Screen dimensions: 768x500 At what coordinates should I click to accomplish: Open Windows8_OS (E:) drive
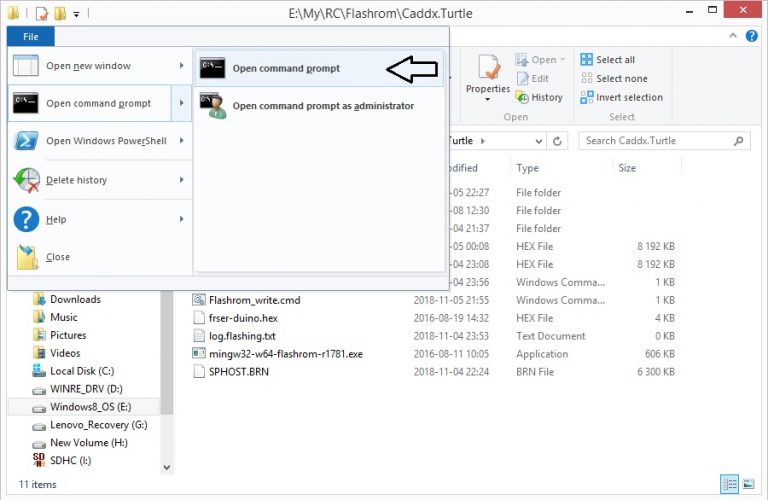[90, 407]
